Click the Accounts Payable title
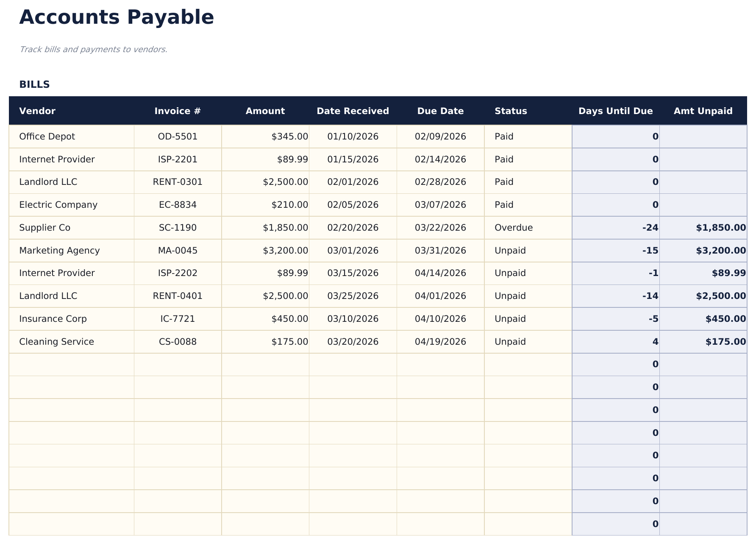This screenshot has height=544, width=756. click(116, 17)
